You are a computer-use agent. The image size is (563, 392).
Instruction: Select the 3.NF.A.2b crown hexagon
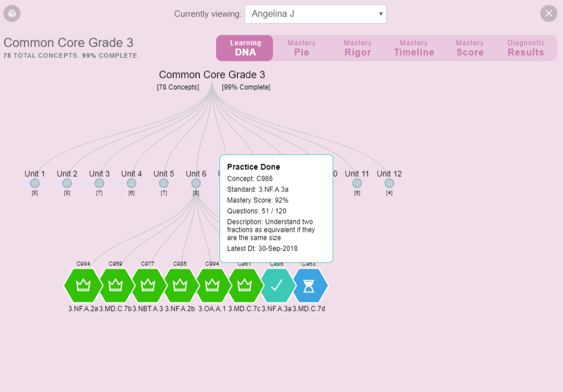pyautogui.click(x=180, y=285)
